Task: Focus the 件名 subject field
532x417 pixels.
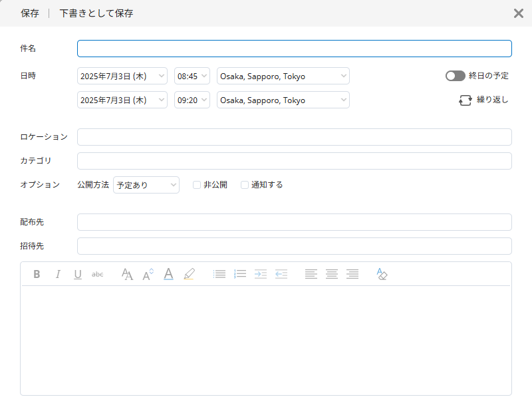Action: 295,49
